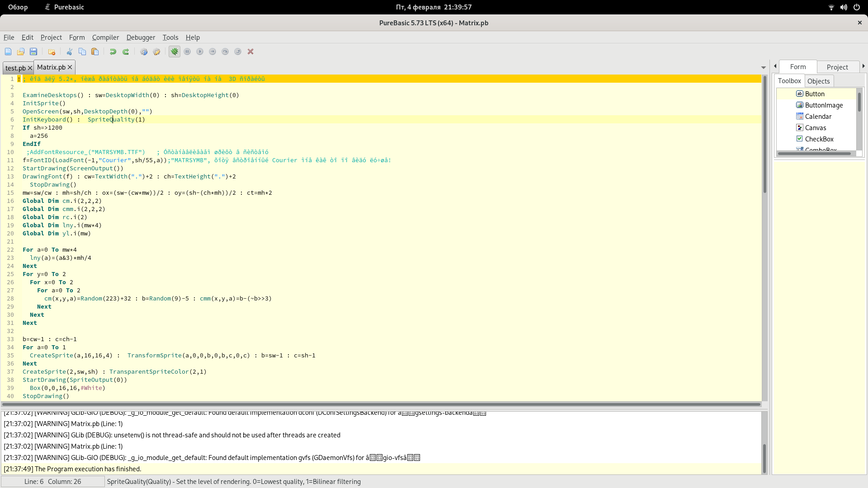This screenshot has height=488, width=868.
Task: Cut selection using the scissors icon
Action: click(x=70, y=52)
